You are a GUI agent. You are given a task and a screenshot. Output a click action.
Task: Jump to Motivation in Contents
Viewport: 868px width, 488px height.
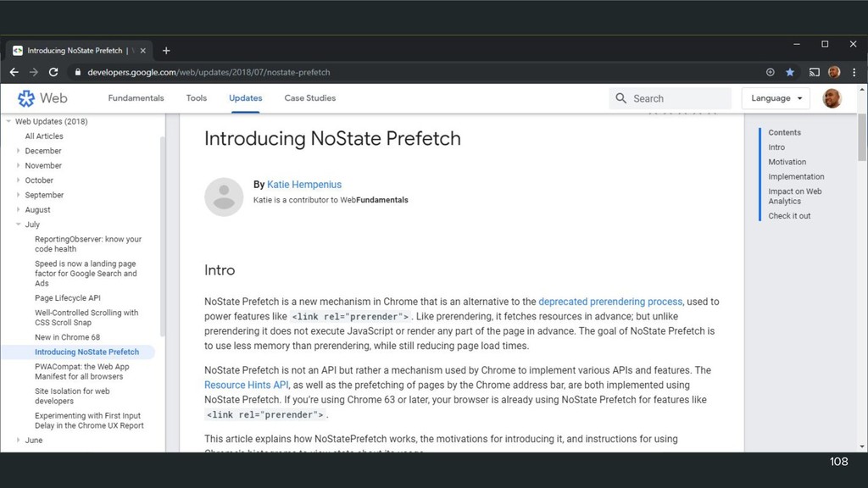point(787,162)
